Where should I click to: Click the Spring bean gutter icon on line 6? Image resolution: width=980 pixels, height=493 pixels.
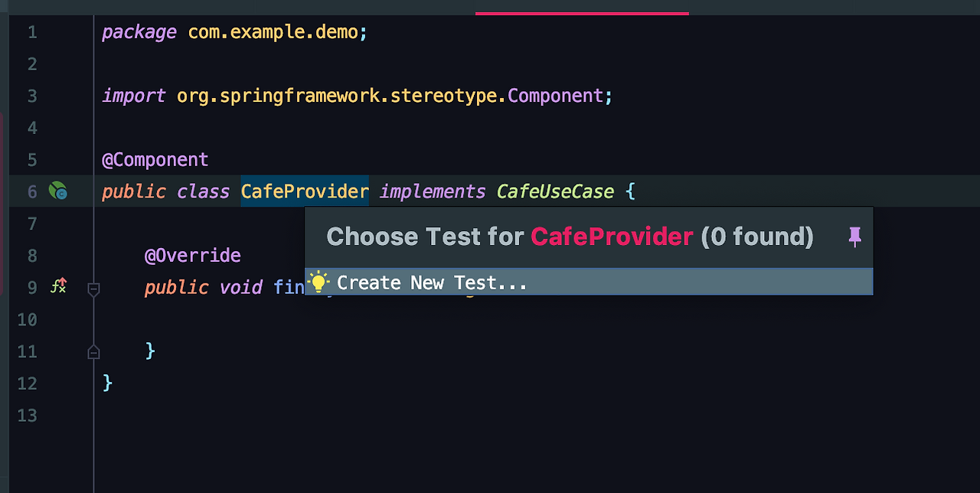(58, 191)
